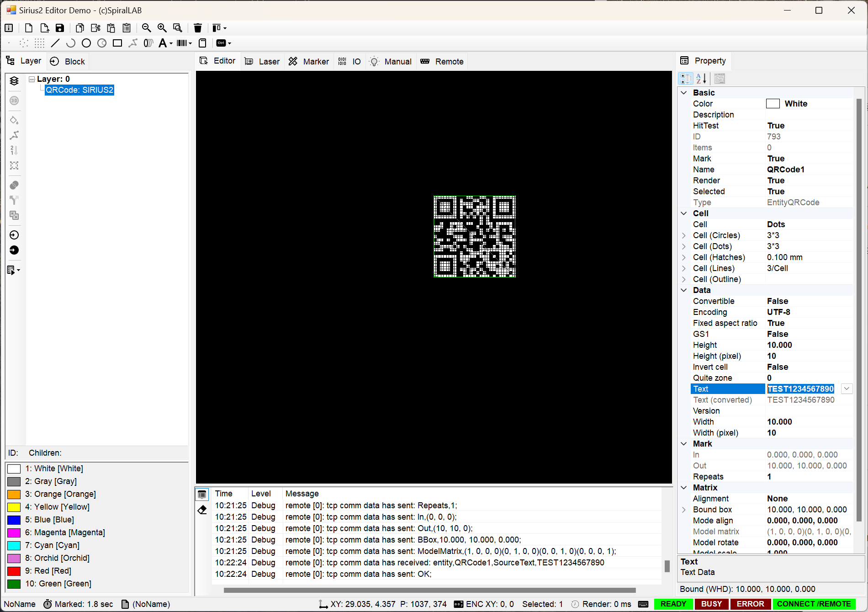The width and height of the screenshot is (868, 612).
Task: Select the Rectangle drawing tool
Action: 117,43
